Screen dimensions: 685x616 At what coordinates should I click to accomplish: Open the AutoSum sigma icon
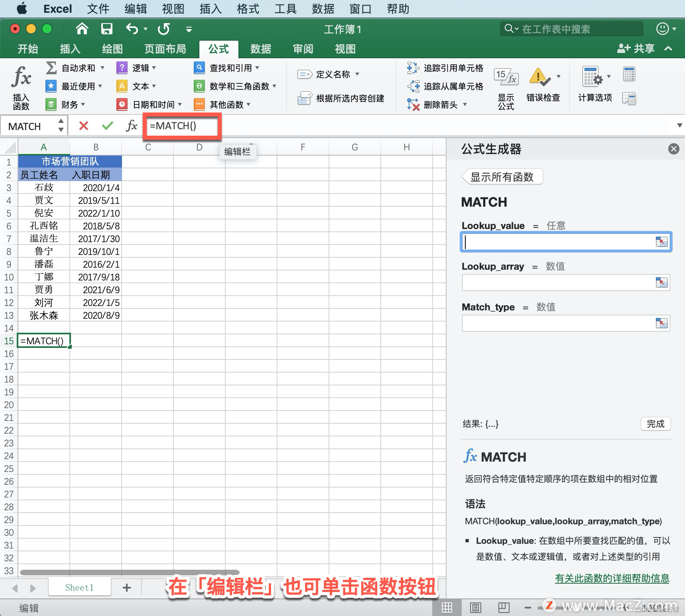(x=51, y=68)
